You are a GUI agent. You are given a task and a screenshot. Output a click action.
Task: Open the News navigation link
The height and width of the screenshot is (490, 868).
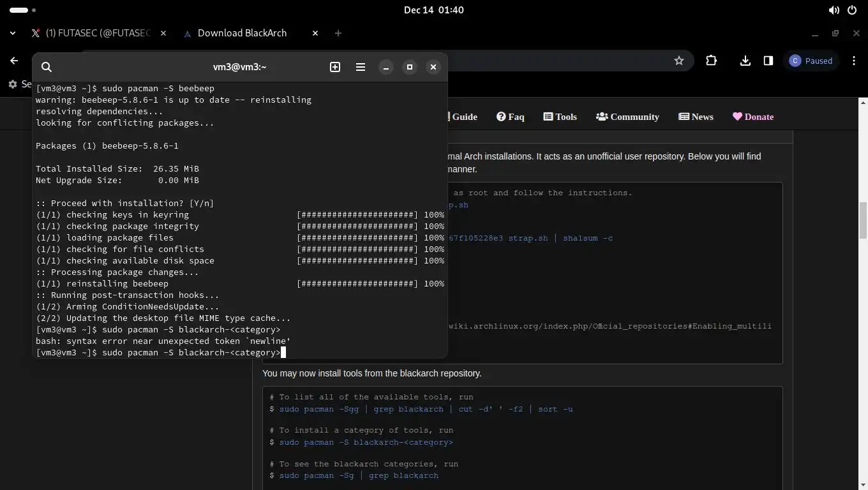coord(696,117)
